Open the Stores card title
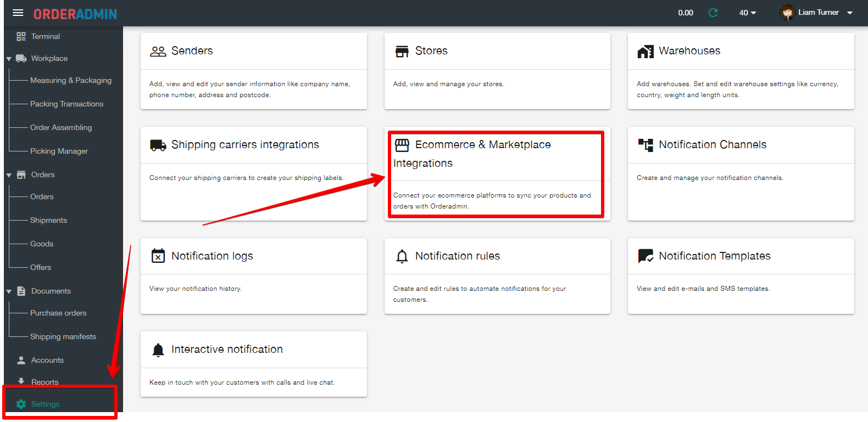Viewport: 868px width, 422px height. (x=431, y=51)
